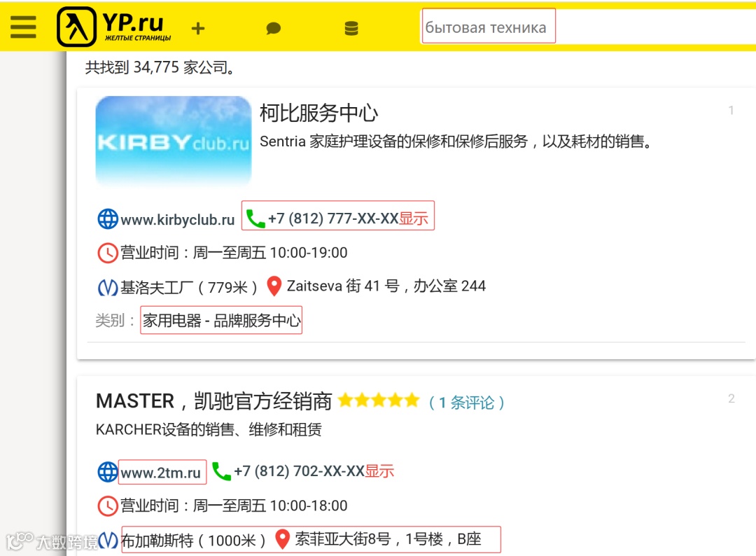Open the chat bubble icon in header
The width and height of the screenshot is (756, 556).
tap(274, 29)
